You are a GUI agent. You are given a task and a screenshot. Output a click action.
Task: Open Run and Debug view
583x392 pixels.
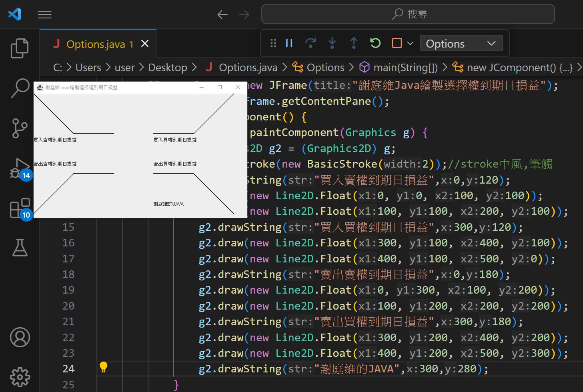coord(20,168)
